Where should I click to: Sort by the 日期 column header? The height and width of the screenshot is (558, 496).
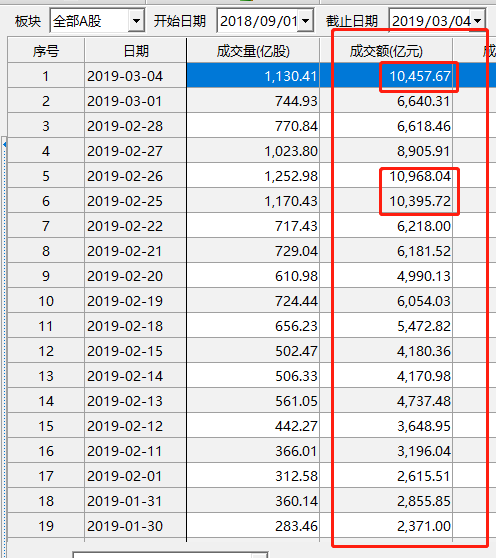pyautogui.click(x=135, y=51)
